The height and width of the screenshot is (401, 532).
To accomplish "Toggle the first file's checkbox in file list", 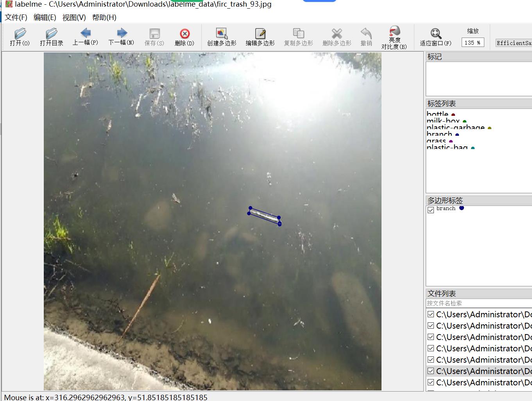I will (431, 315).
